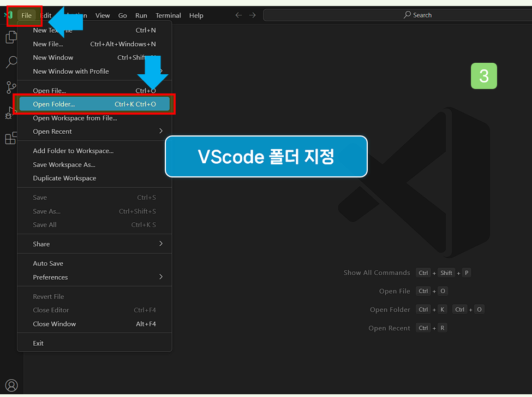
Task: Open the Extensions icon in activity bar
Action: (11, 138)
